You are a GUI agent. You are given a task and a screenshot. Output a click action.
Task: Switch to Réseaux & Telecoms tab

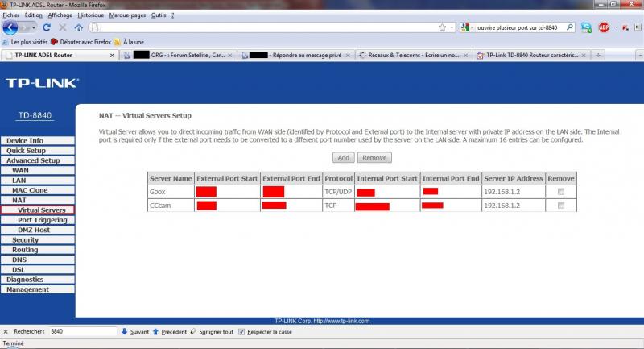pos(413,55)
